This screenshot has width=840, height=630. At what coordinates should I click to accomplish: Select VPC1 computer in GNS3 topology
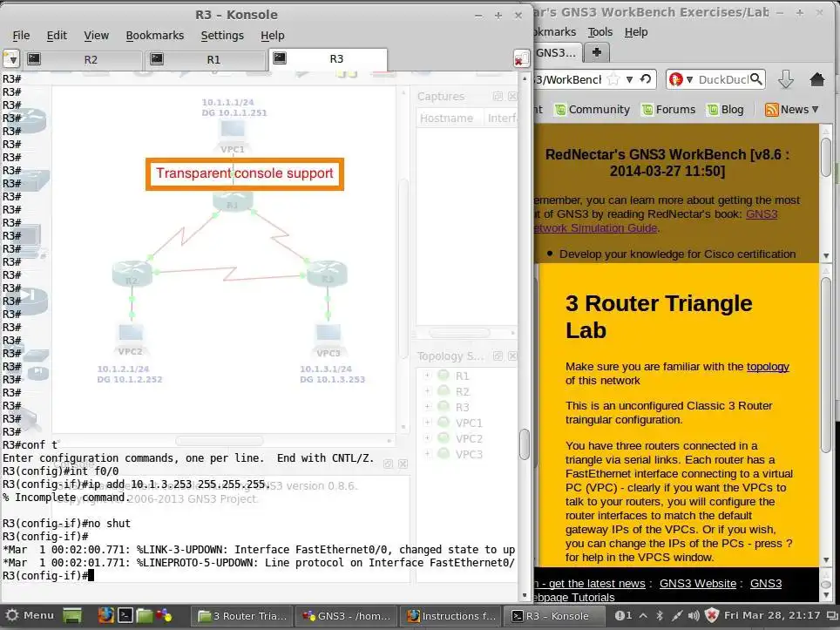[x=233, y=130]
